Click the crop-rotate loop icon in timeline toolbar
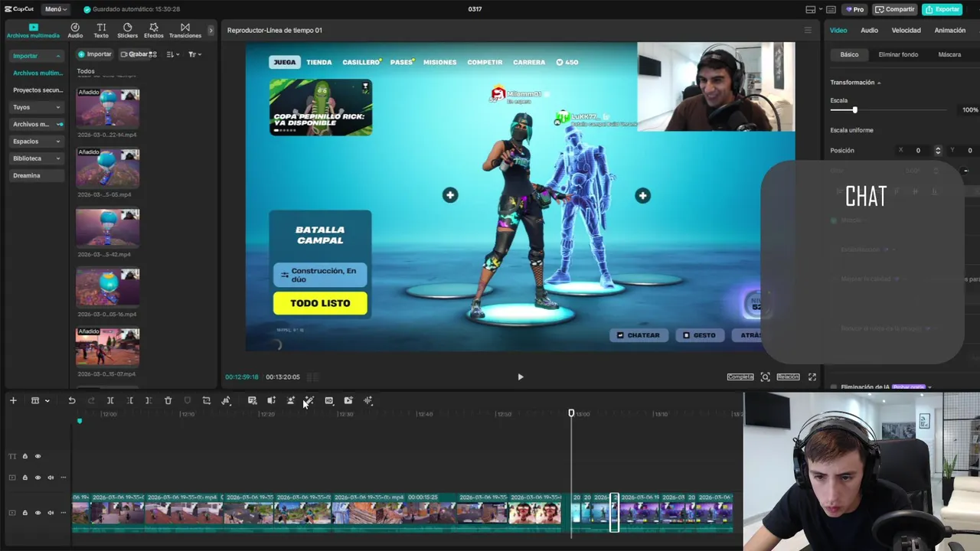Viewport: 980px width, 551px height. pyautogui.click(x=206, y=400)
